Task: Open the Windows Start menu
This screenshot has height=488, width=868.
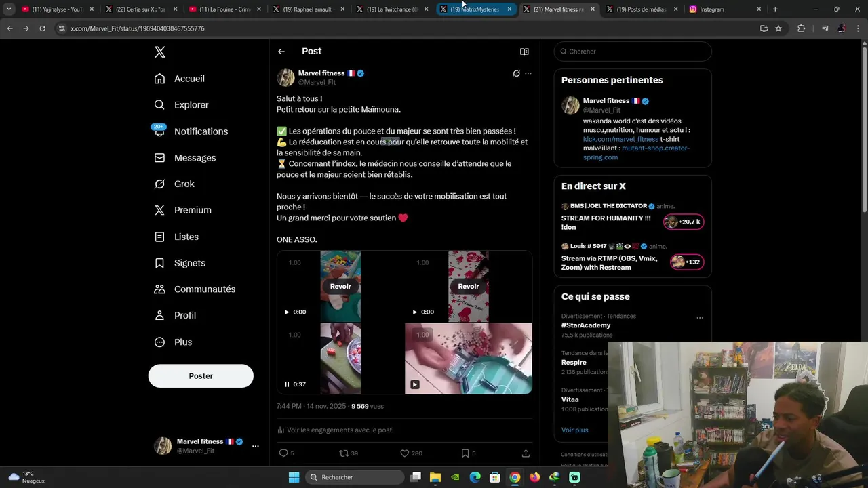Action: [x=294, y=477]
